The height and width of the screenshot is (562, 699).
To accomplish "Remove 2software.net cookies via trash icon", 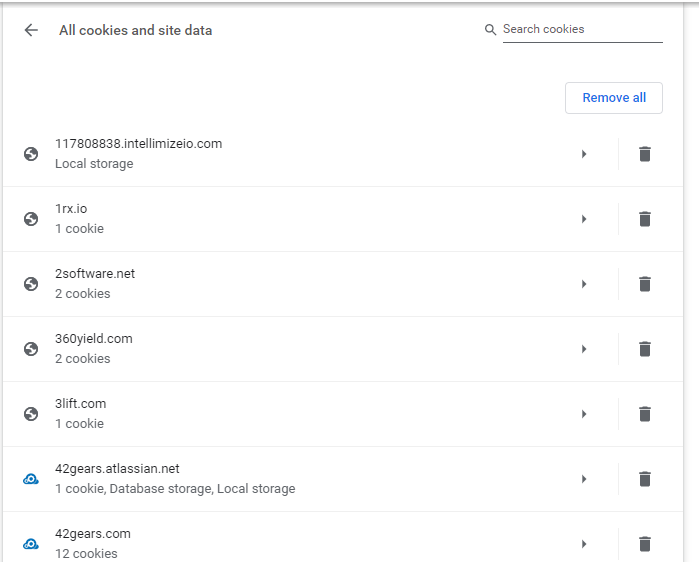I will pyautogui.click(x=645, y=284).
